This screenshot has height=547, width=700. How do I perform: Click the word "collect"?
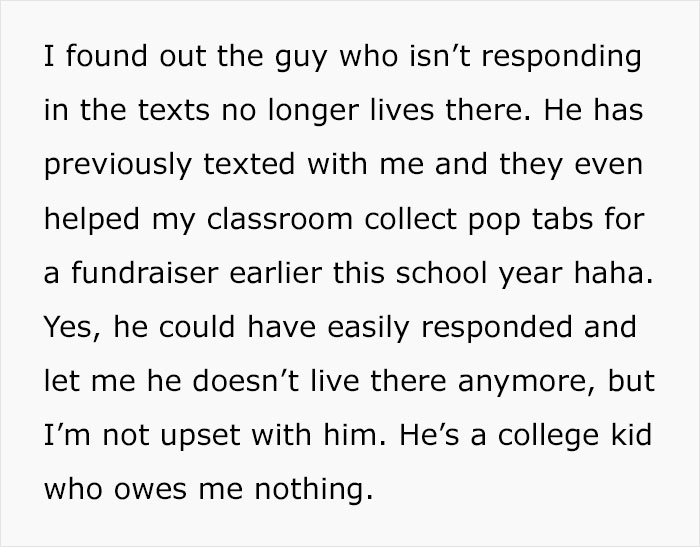411,219
